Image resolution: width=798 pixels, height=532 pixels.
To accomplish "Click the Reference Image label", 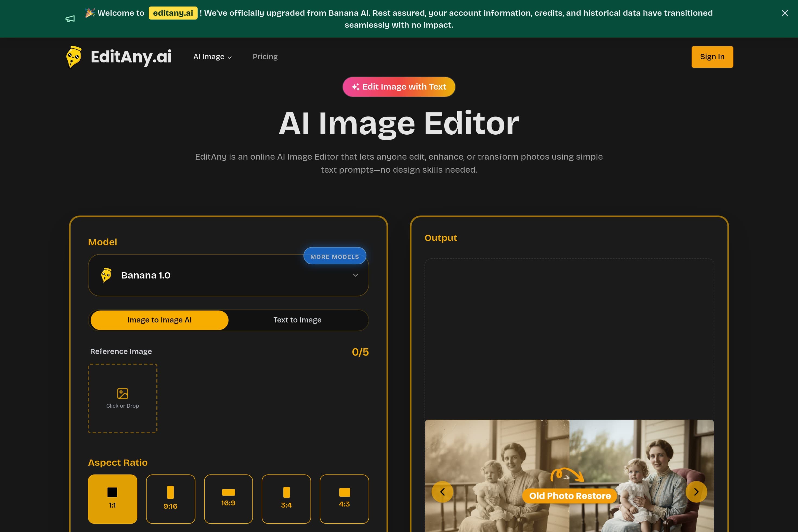I will point(121,351).
